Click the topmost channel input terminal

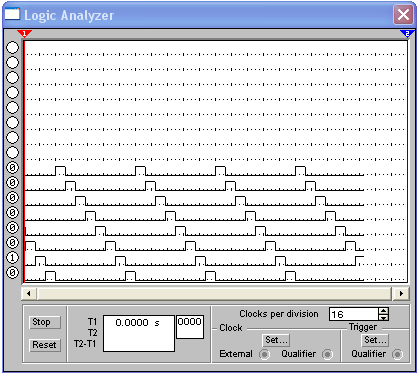pyautogui.click(x=13, y=47)
